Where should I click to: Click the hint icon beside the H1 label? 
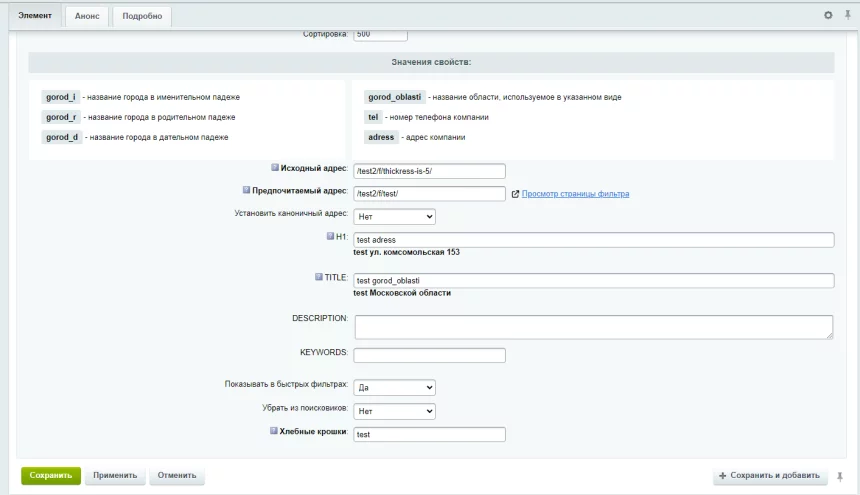click(329, 237)
